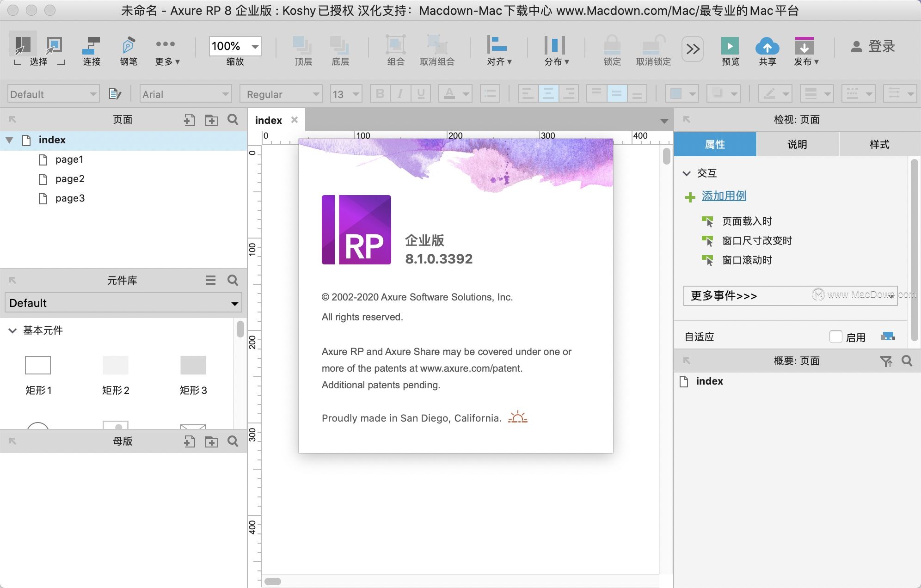Align text to top vertically
This screenshot has width=921, height=588.
coord(596,94)
